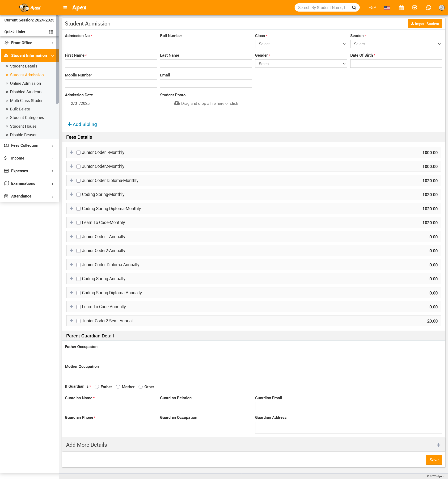Open the Gender dropdown
448x479 pixels.
pos(301,64)
